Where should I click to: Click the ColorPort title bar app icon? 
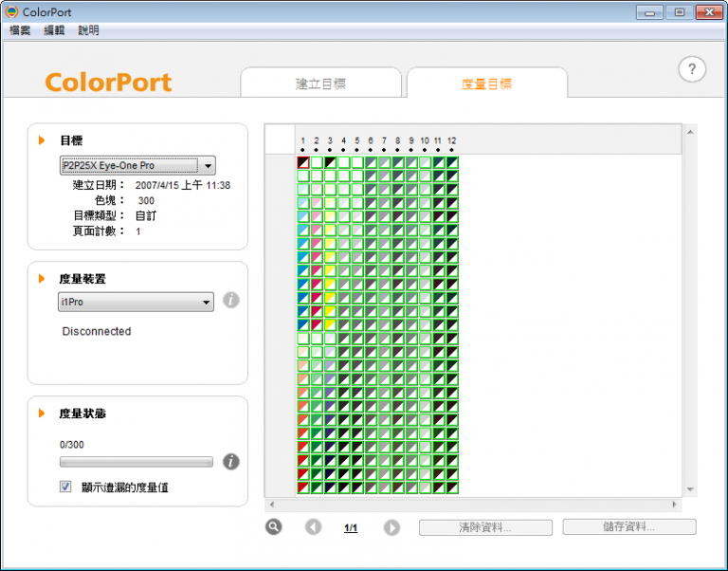point(11,11)
